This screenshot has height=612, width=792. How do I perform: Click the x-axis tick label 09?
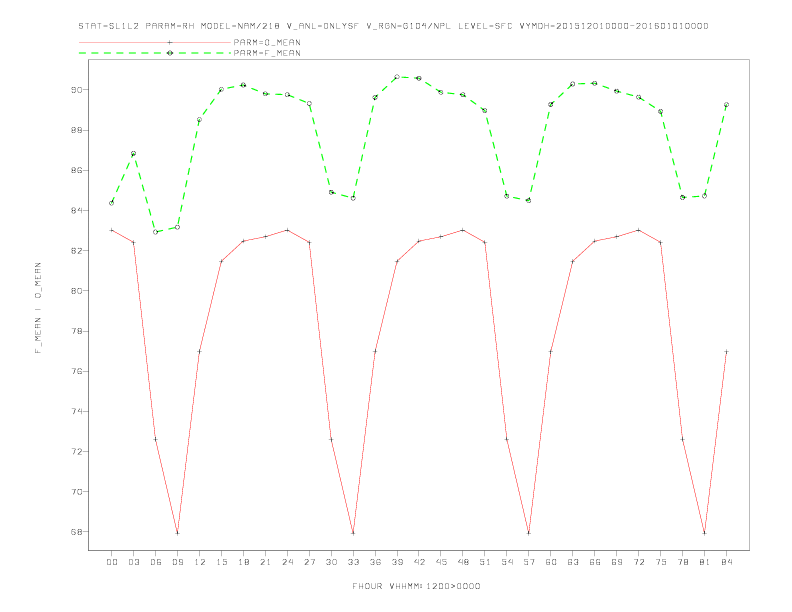(177, 562)
